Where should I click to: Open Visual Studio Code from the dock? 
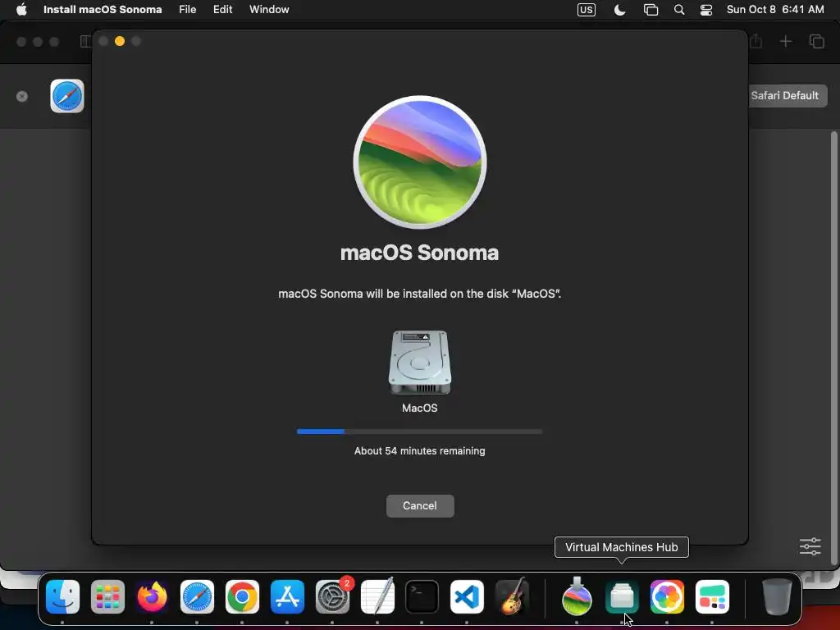click(467, 597)
